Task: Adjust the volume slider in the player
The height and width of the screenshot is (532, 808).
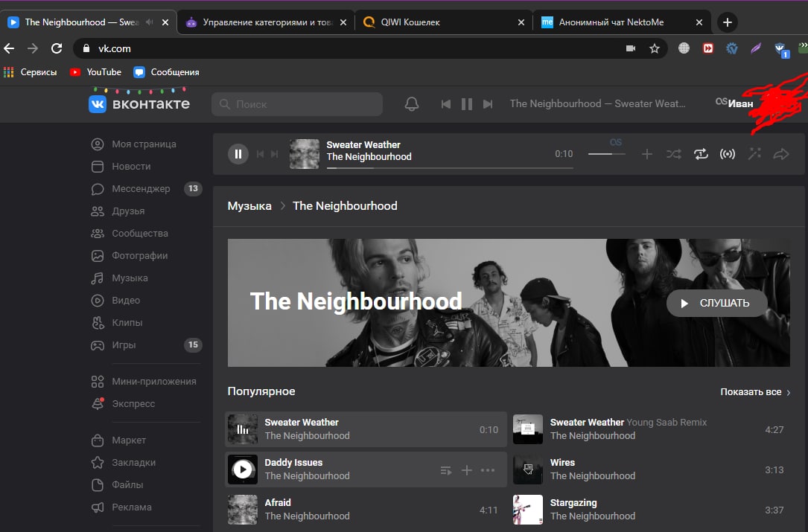Action: pos(606,154)
